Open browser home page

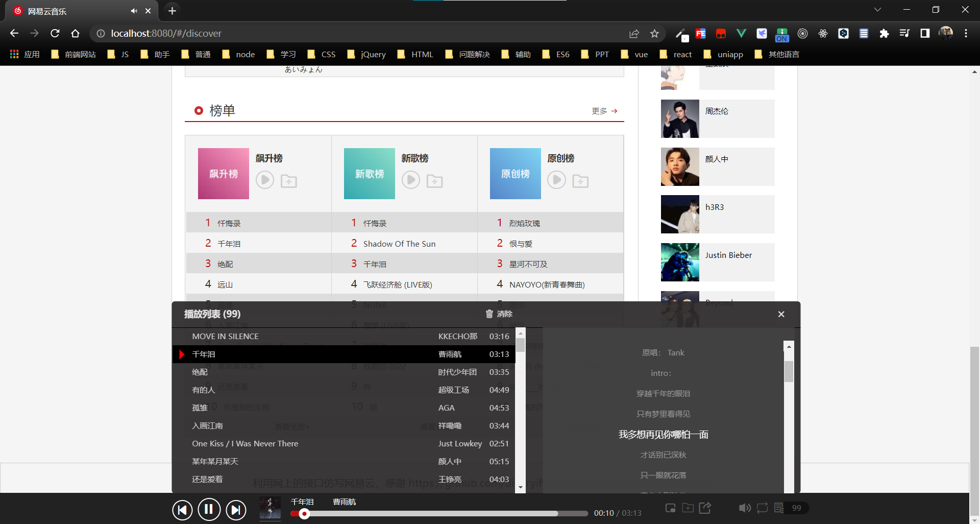point(76,33)
